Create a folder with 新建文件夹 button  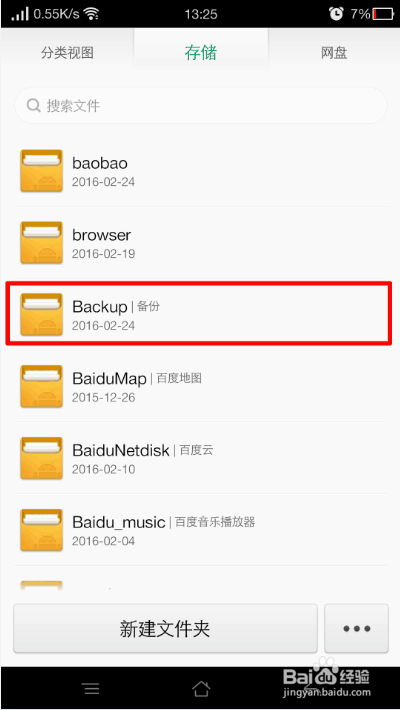point(165,628)
